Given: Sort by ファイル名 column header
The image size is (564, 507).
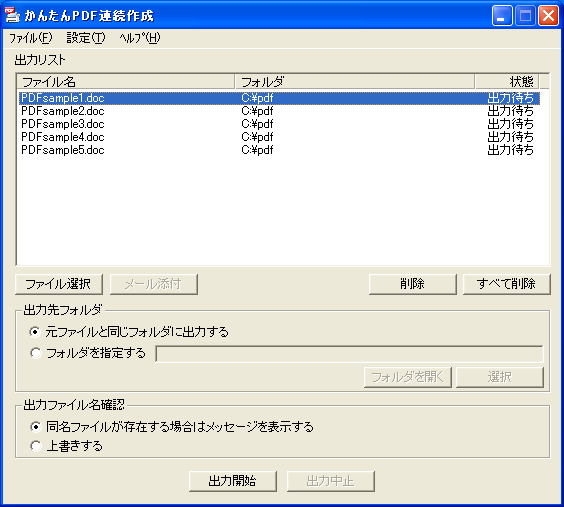Looking at the screenshot, I should coord(126,82).
